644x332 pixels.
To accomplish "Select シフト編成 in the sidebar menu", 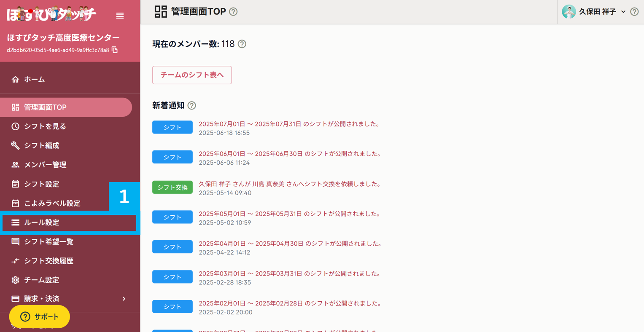I will [x=41, y=145].
